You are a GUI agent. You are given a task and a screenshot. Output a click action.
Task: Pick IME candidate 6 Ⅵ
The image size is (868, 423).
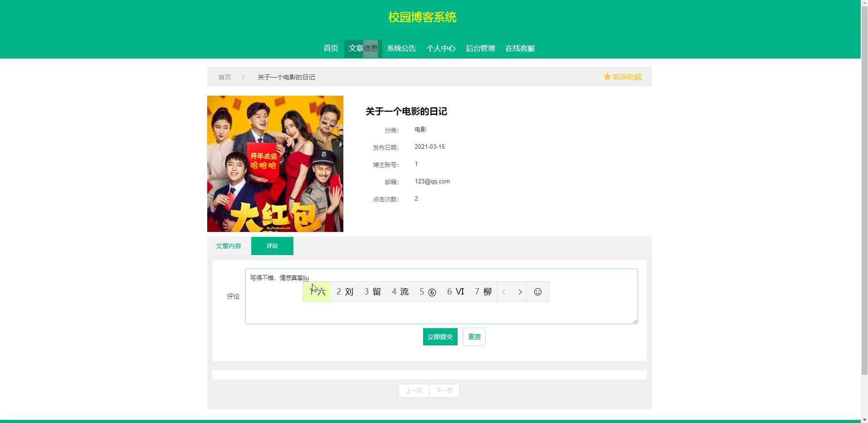455,292
